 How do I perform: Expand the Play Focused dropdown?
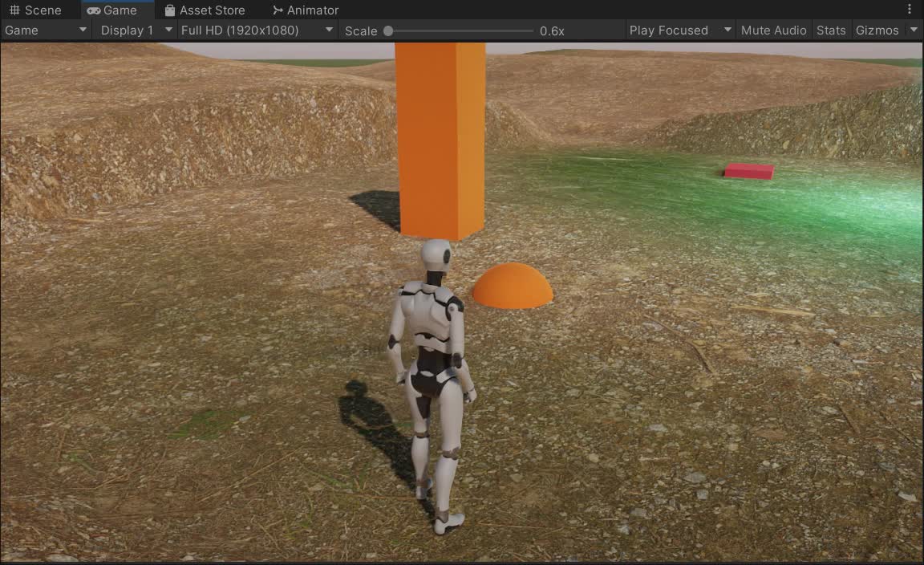point(680,30)
